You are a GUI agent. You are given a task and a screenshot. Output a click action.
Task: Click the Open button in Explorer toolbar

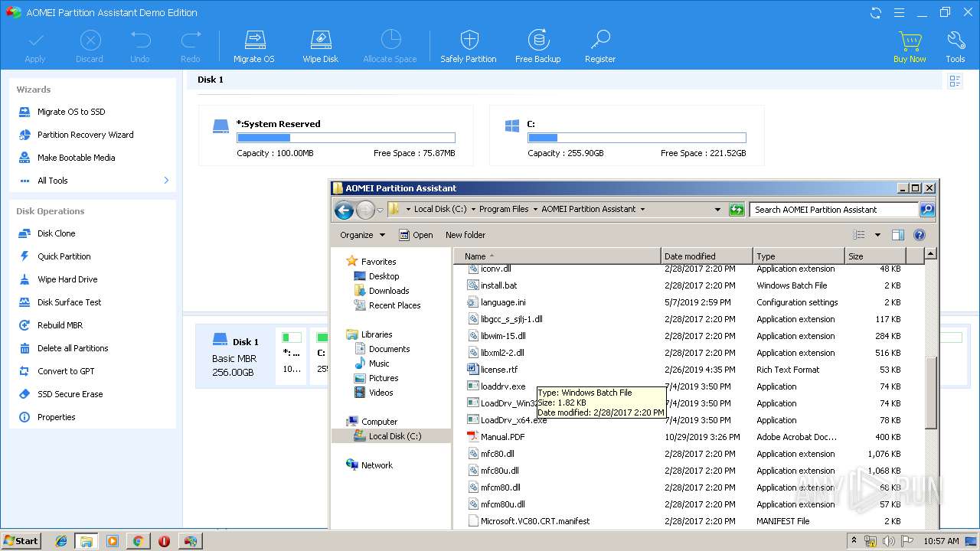click(416, 235)
